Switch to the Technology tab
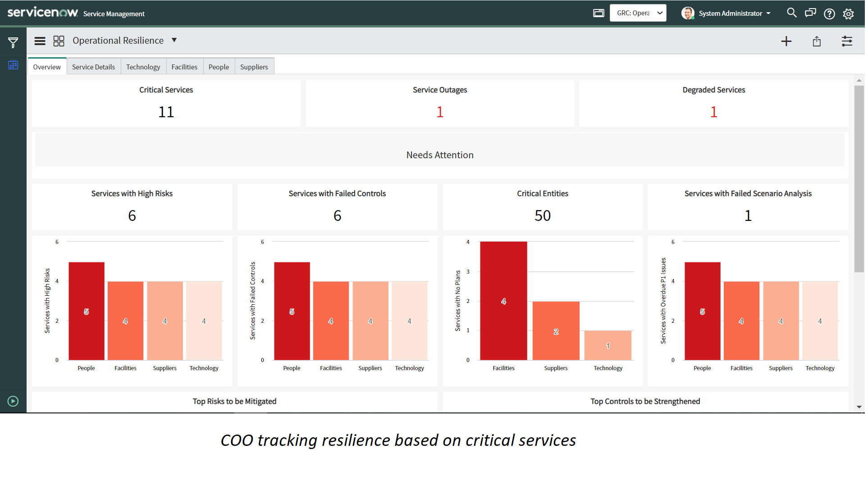Screen dimensions: 868x495 (x=143, y=66)
